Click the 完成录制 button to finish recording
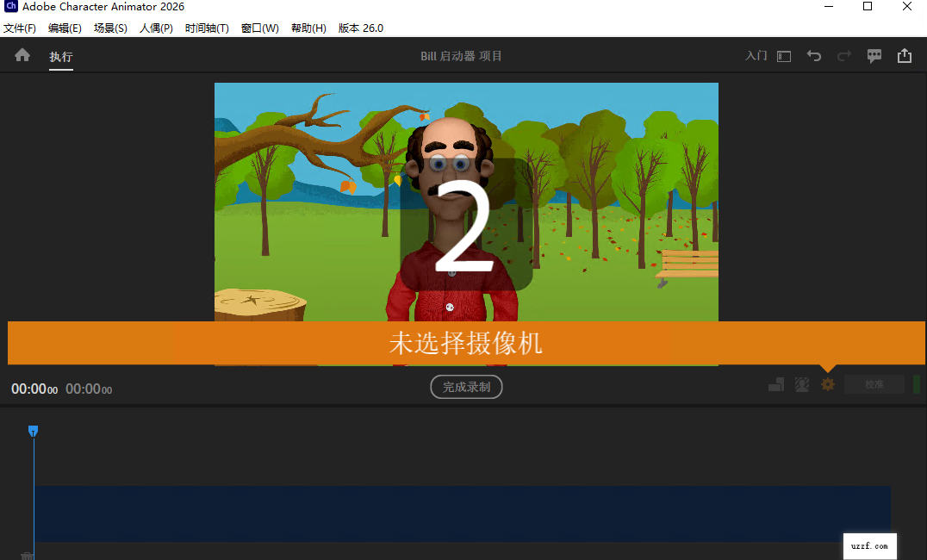This screenshot has height=560, width=927. (466, 386)
